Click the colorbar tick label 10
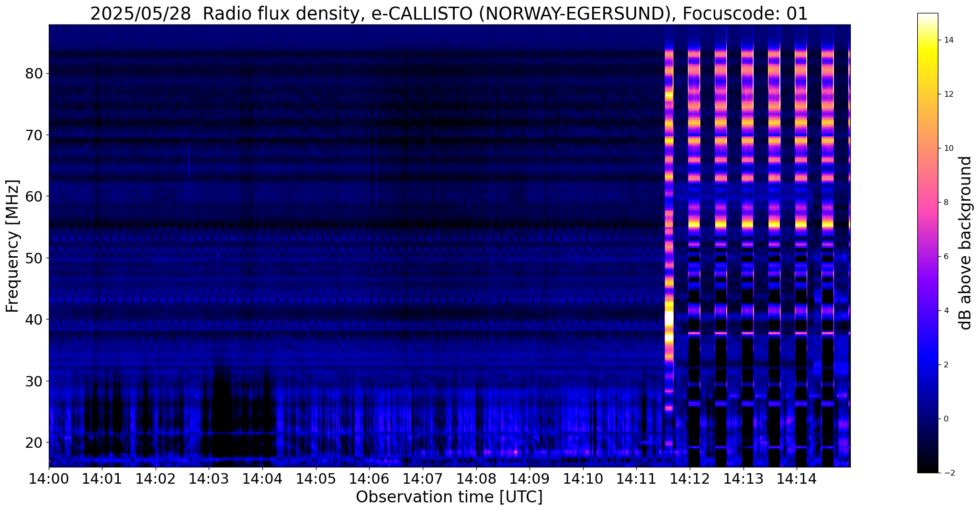This screenshot has height=511, width=980. (947, 148)
